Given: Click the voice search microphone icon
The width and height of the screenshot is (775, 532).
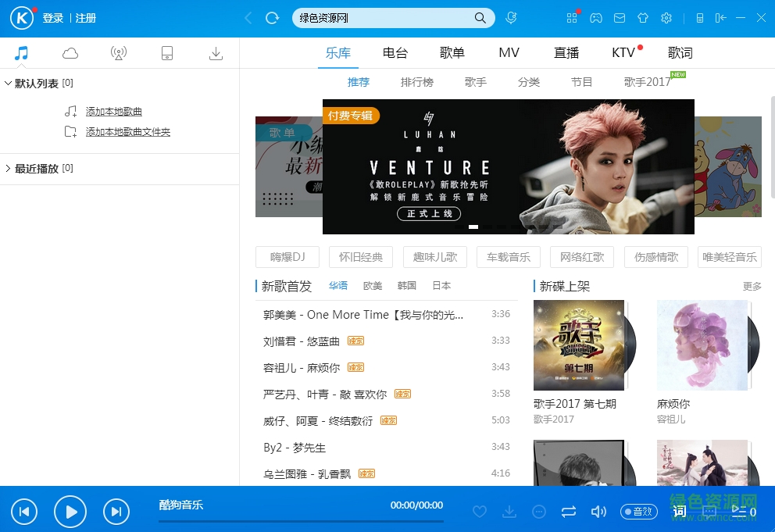Looking at the screenshot, I should coord(511,17).
